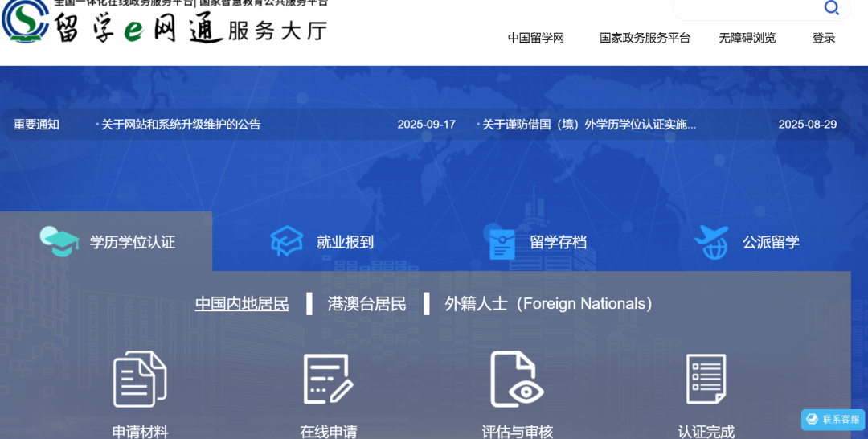Switch to 外籍人士 (Foreign Nationals) tab
Image resolution: width=868 pixels, height=439 pixels.
pos(551,304)
